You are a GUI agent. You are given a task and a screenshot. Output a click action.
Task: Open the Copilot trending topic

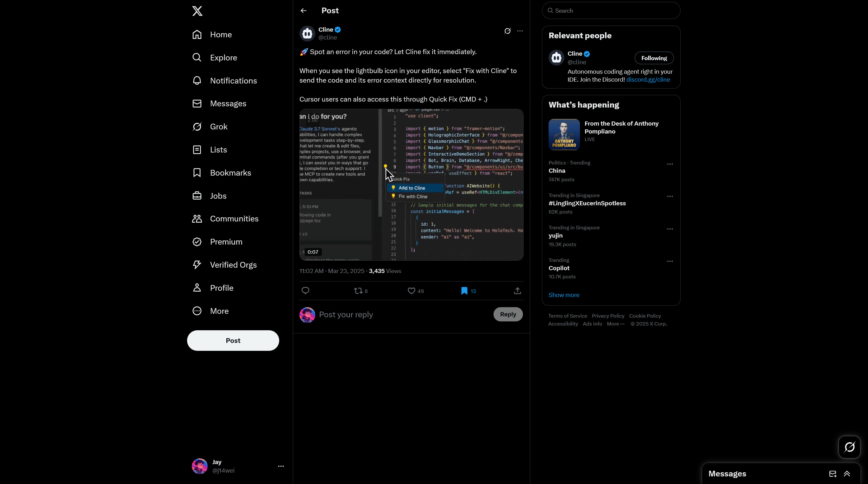(x=559, y=269)
